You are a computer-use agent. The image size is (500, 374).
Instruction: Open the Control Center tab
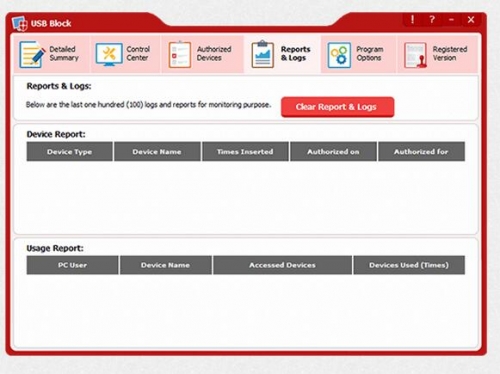pyautogui.click(x=126, y=54)
